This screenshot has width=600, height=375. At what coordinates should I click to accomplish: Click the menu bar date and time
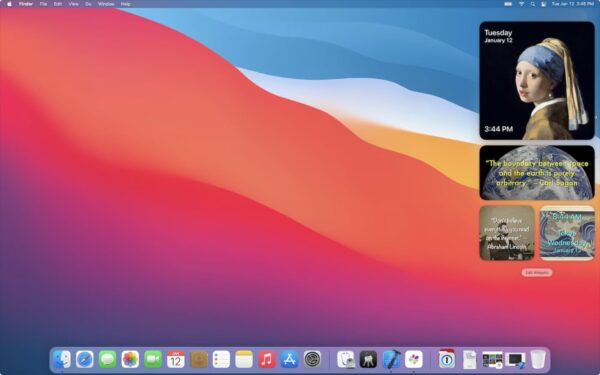[573, 4]
